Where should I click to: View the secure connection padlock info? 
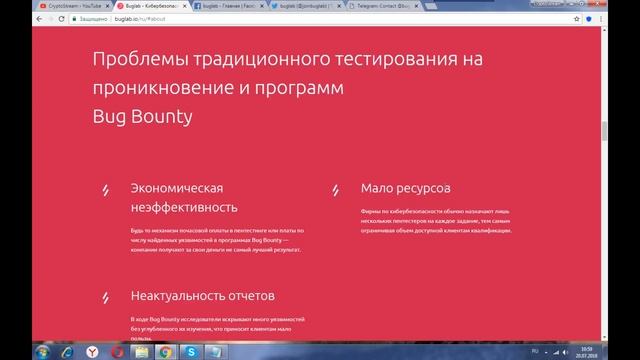tap(74, 19)
